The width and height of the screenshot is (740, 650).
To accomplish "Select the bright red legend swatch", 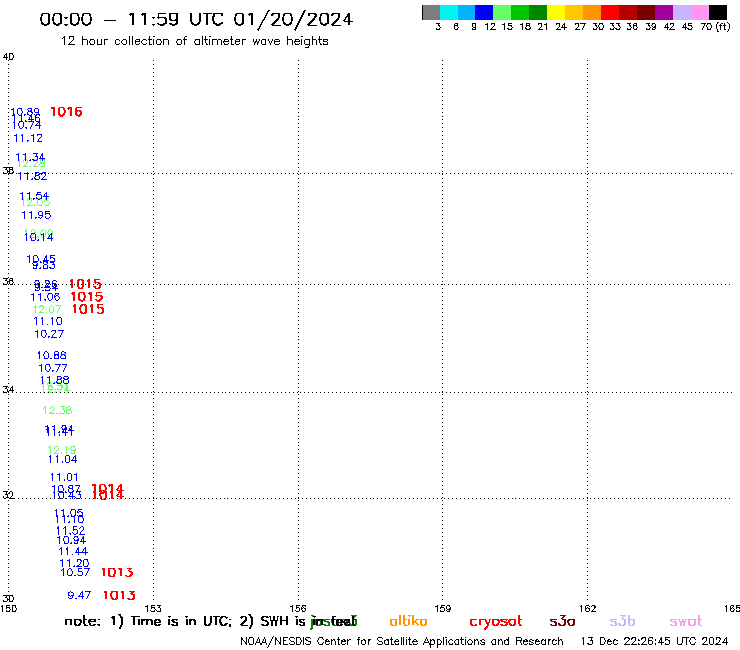I will (x=609, y=12).
